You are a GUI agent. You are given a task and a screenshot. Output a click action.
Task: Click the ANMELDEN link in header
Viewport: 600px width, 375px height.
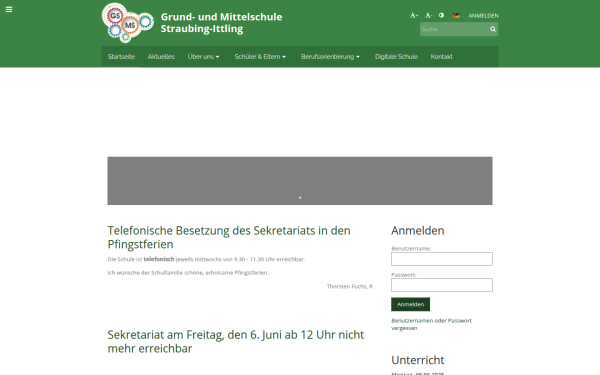(483, 16)
